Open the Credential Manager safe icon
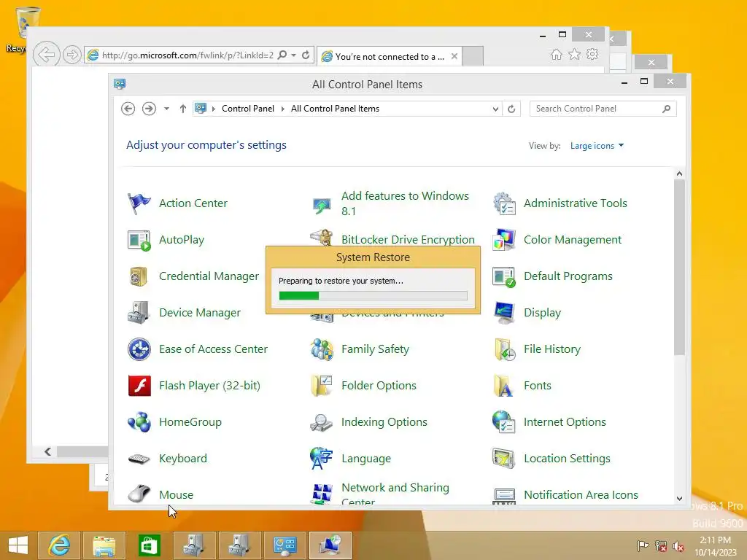The image size is (747, 560). point(139,276)
